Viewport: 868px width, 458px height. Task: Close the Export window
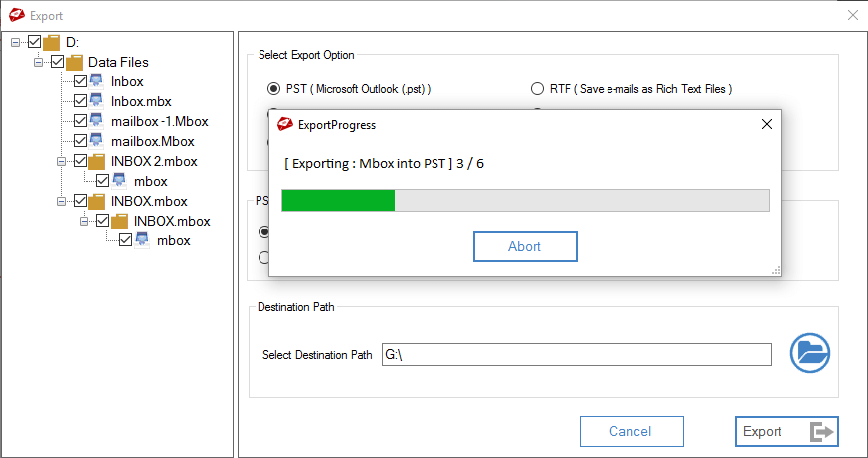[x=853, y=15]
